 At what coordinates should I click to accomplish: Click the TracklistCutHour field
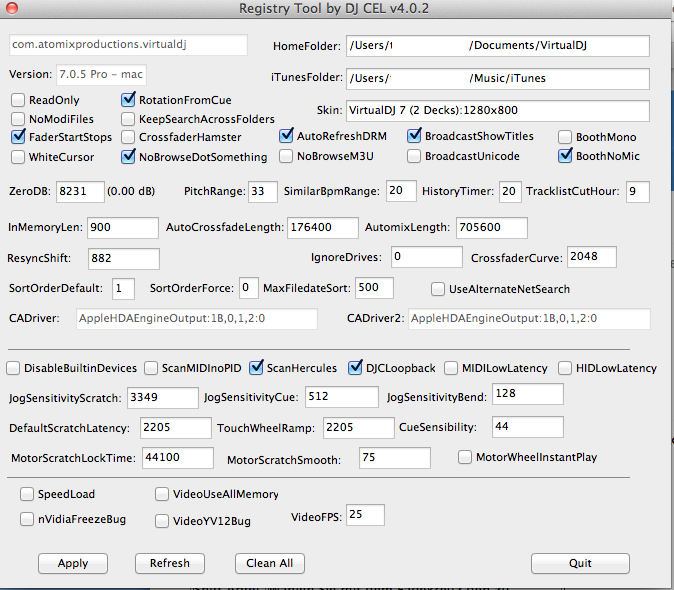(x=638, y=192)
